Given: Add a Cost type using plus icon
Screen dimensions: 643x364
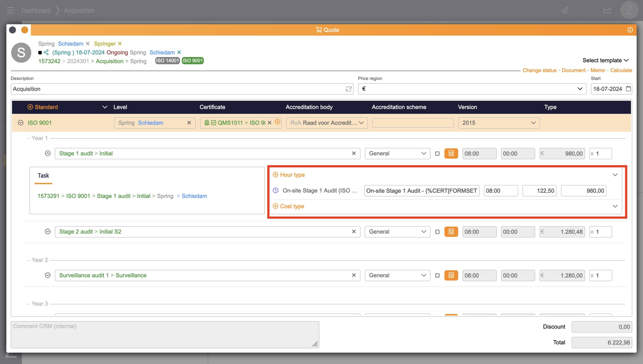Looking at the screenshot, I should pyautogui.click(x=276, y=206).
